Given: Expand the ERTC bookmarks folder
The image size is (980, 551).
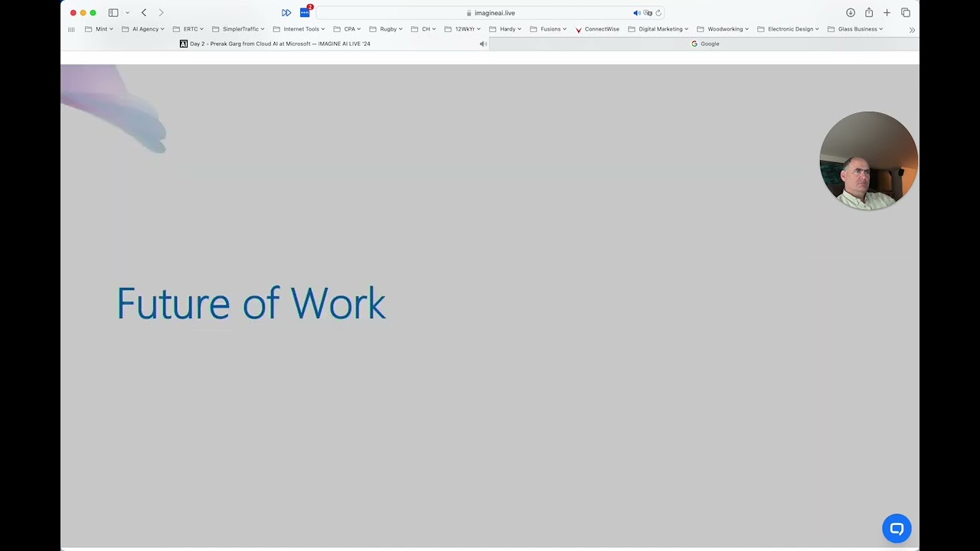Looking at the screenshot, I should pos(188,29).
